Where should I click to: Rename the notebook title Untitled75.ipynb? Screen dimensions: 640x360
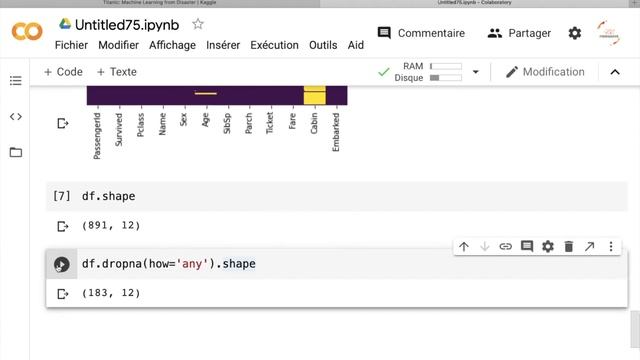[127, 25]
